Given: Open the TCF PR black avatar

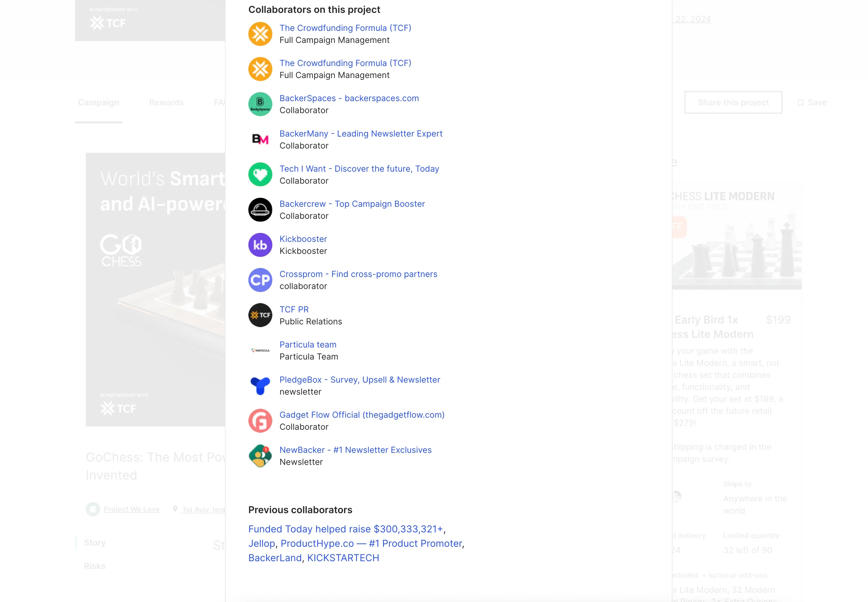Looking at the screenshot, I should tap(260, 315).
